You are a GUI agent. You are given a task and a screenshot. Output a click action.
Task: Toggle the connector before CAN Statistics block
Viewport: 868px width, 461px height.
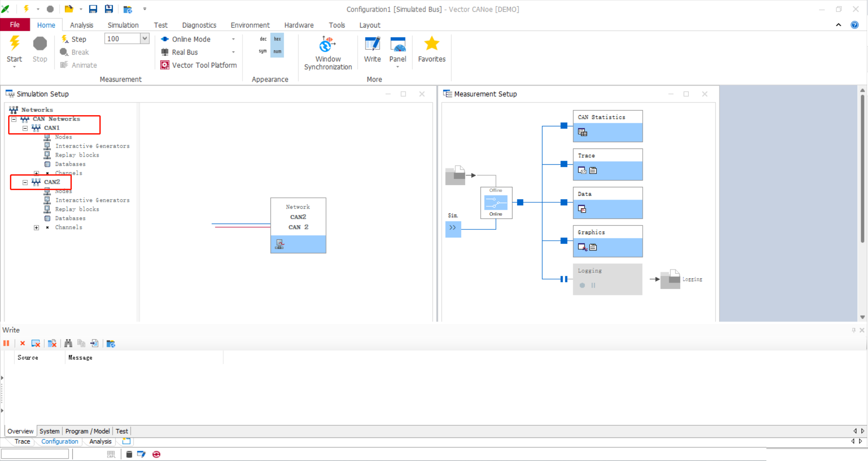tap(564, 126)
